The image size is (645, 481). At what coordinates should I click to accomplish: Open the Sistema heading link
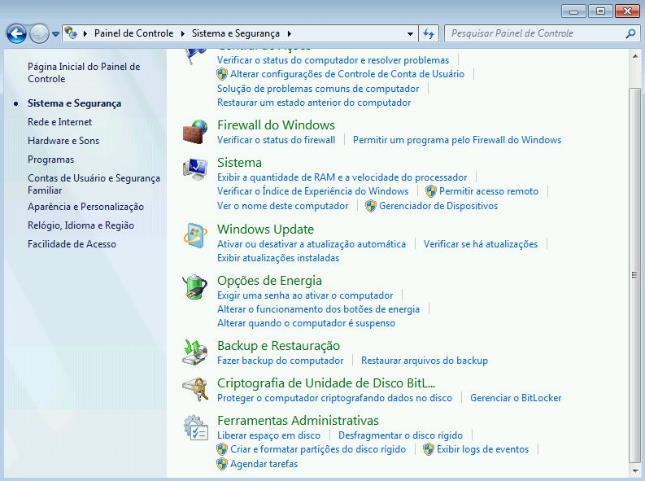pyautogui.click(x=239, y=163)
